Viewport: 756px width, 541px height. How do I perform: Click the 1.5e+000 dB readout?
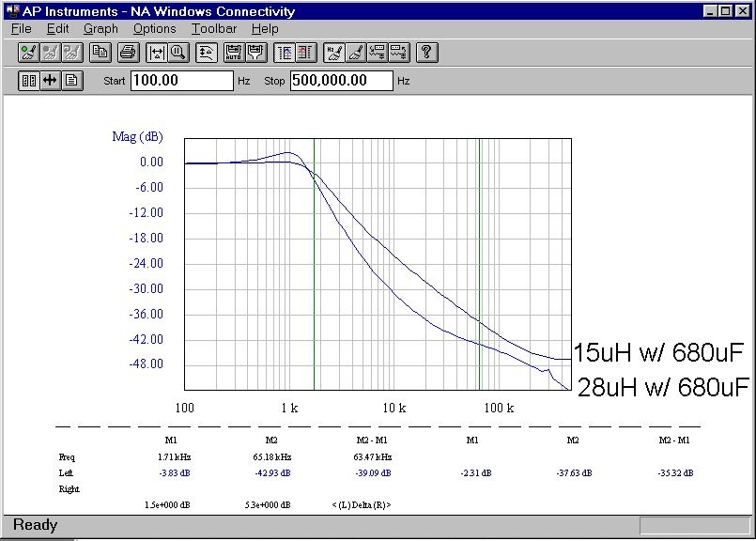pyautogui.click(x=167, y=504)
